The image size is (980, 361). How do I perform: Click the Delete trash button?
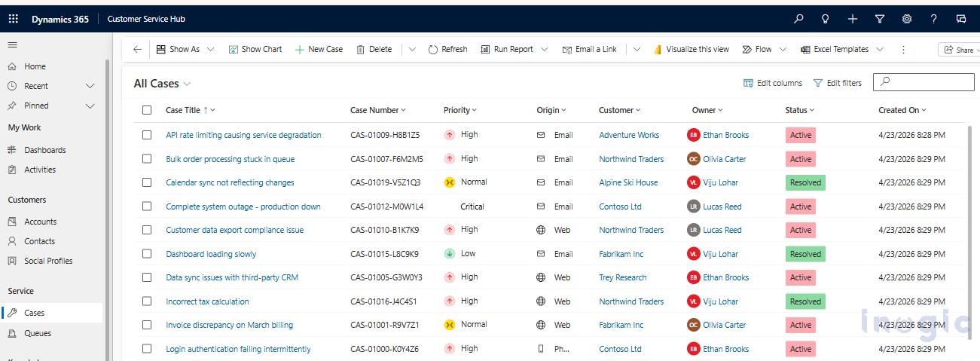pos(374,49)
